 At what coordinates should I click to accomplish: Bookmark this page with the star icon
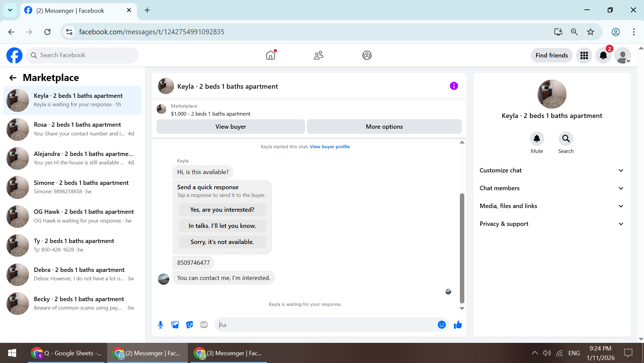[x=591, y=32]
